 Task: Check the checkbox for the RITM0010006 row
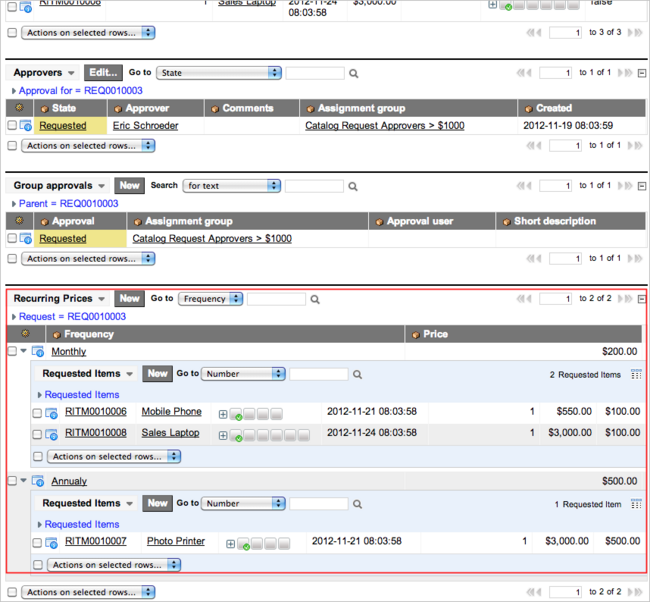[x=37, y=413]
